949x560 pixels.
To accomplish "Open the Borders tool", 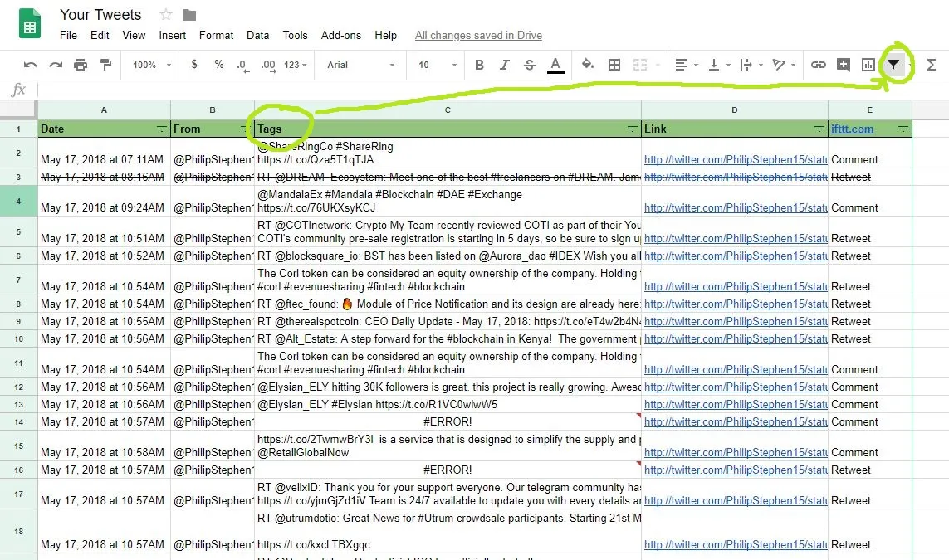I will click(614, 65).
